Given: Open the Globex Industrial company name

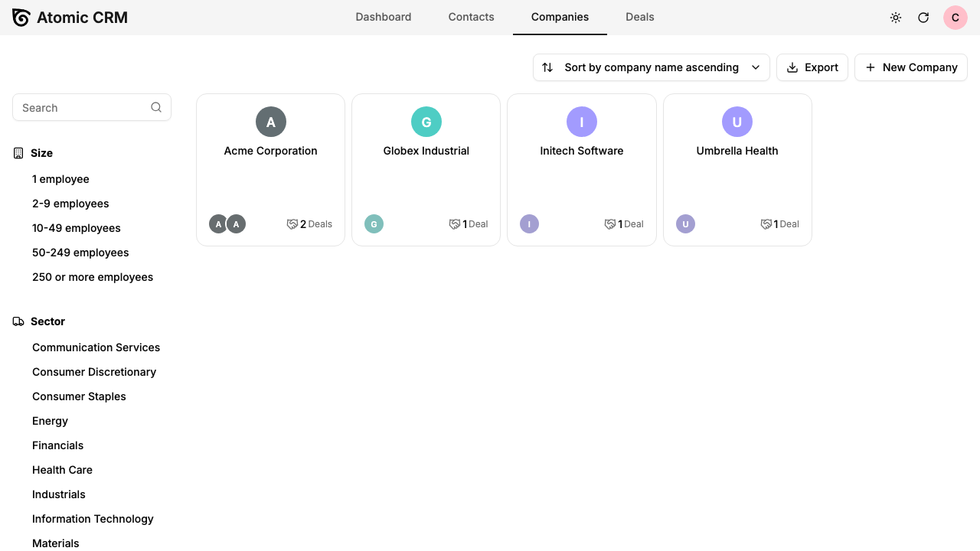Looking at the screenshot, I should tap(426, 151).
